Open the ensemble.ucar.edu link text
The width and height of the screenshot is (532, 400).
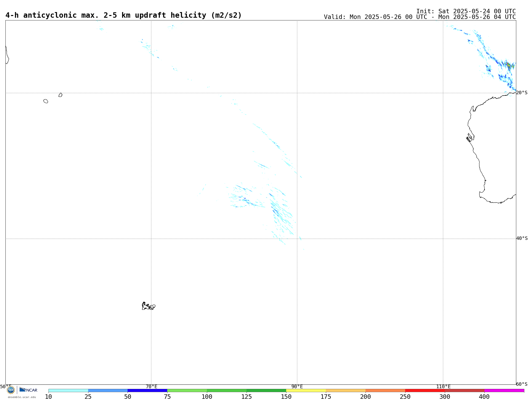click(x=22, y=397)
